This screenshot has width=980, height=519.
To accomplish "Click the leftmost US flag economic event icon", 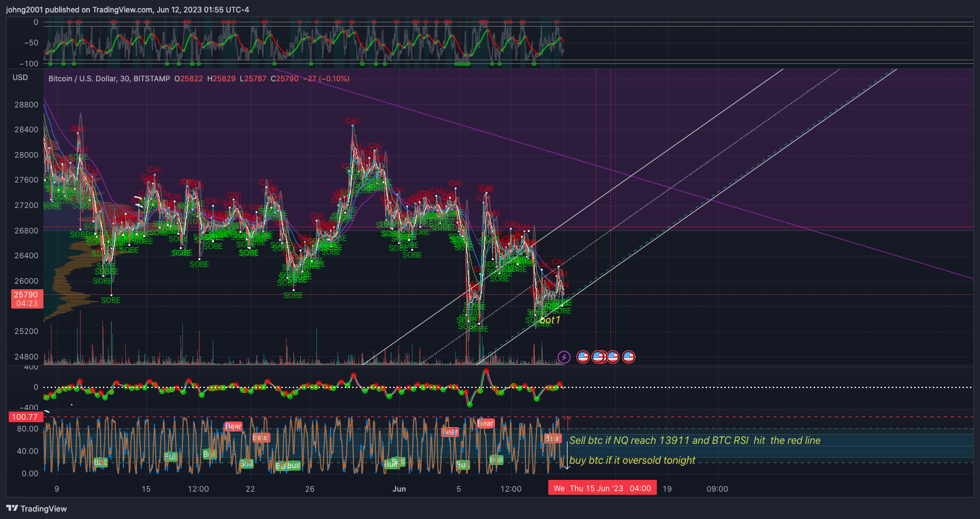I will (583, 357).
